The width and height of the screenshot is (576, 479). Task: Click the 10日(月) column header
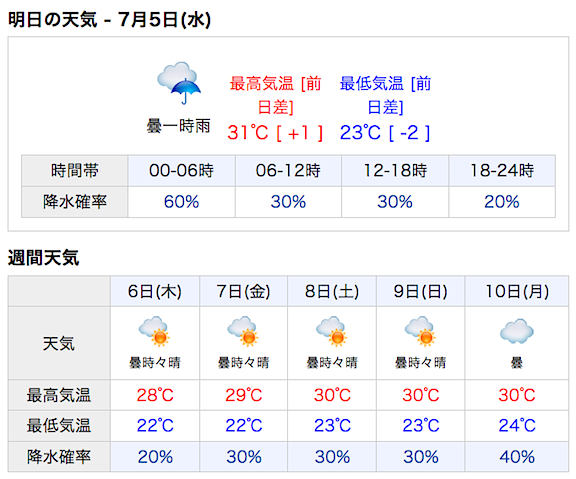pos(517,291)
